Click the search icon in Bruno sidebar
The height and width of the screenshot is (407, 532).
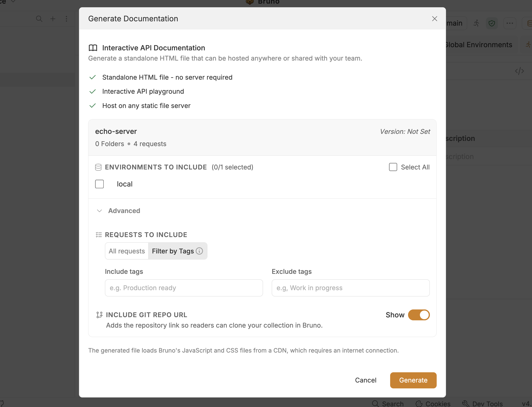click(x=39, y=19)
